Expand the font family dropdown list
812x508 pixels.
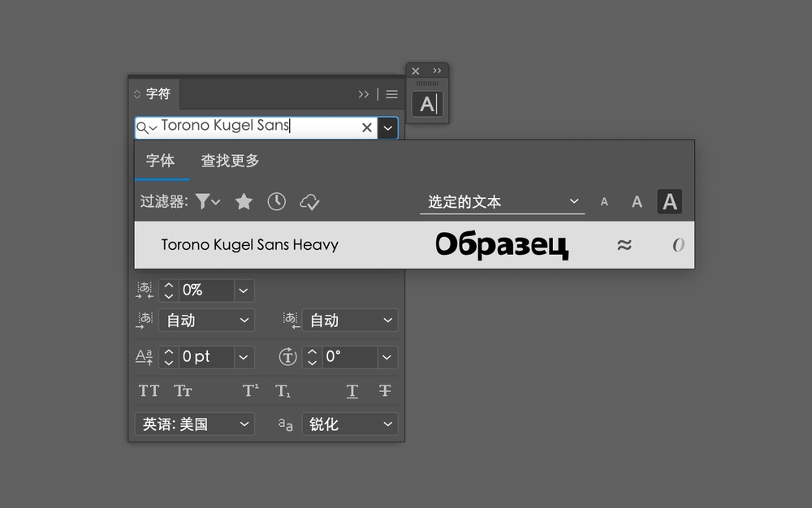click(388, 127)
